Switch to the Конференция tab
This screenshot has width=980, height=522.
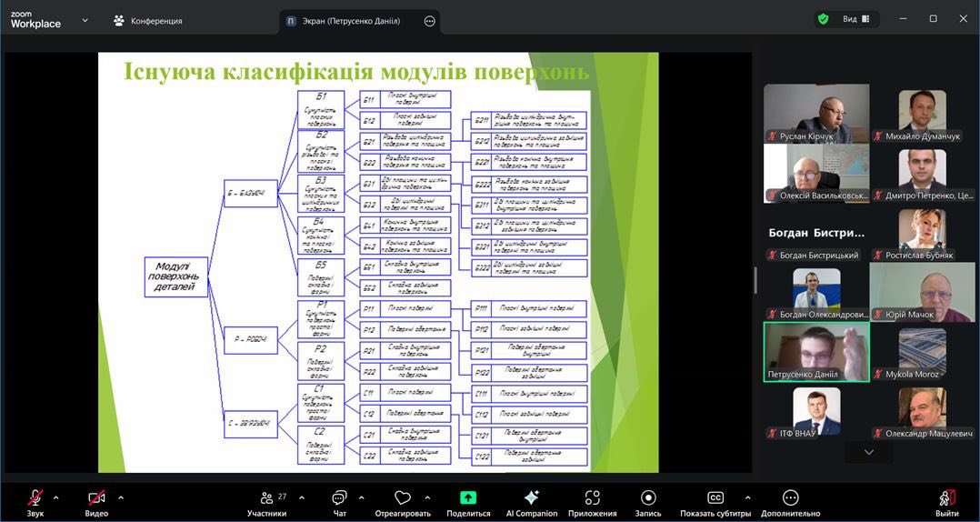click(x=147, y=21)
